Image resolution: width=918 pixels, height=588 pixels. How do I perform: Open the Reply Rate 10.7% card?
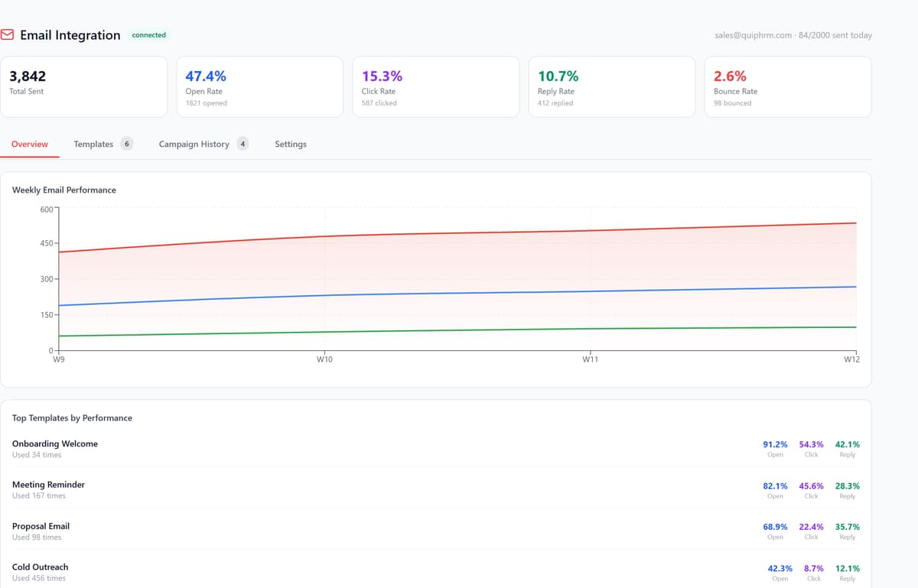612,86
